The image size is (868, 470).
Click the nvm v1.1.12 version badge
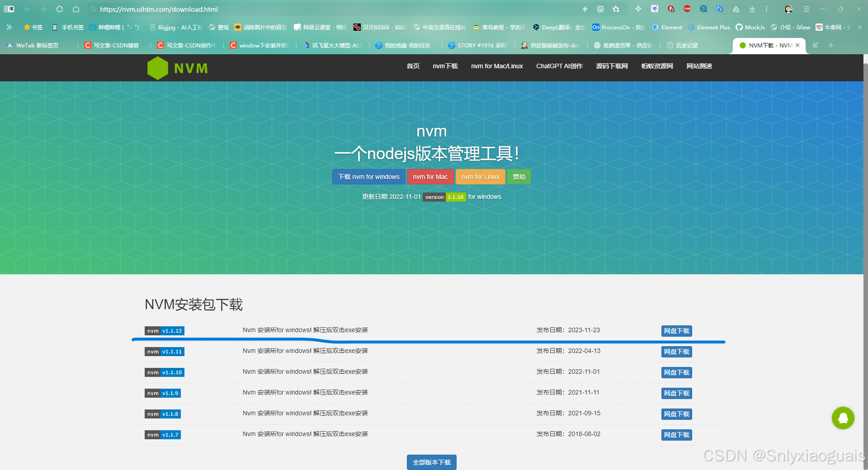pyautogui.click(x=165, y=331)
